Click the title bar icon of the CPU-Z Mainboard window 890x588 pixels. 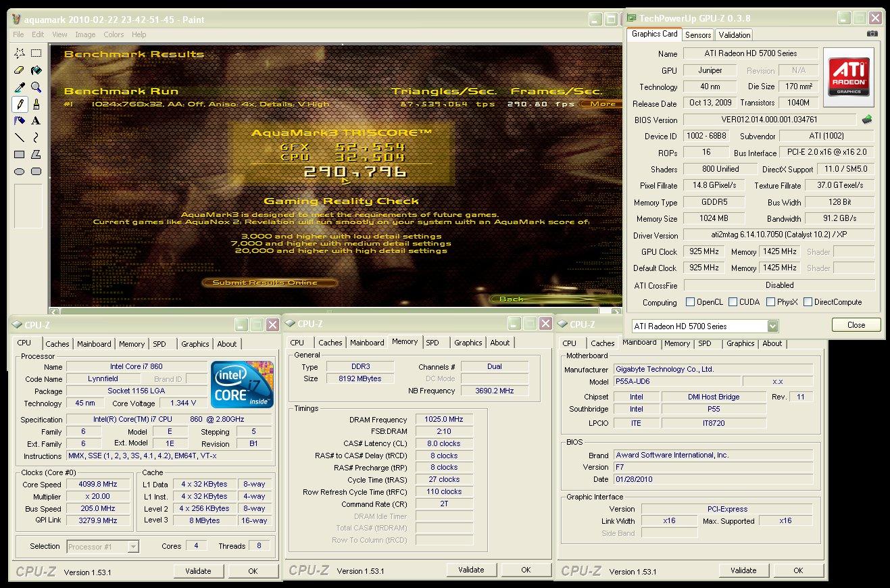[x=563, y=324]
